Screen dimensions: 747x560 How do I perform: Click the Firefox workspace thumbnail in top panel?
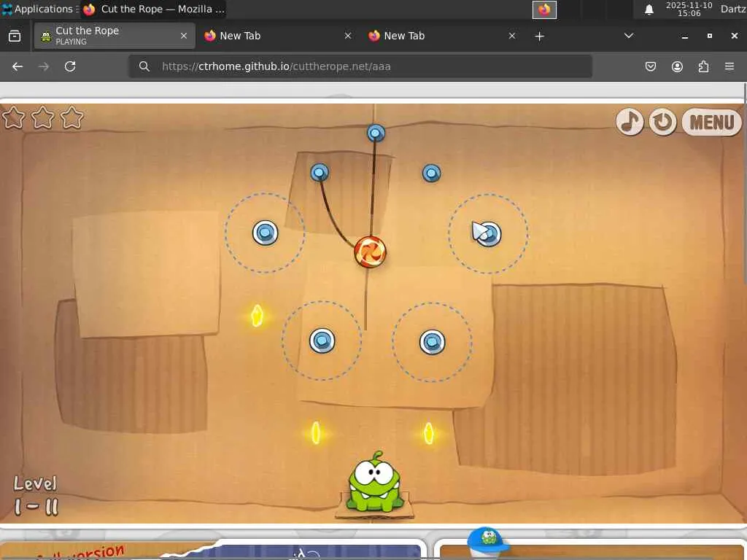click(x=544, y=9)
